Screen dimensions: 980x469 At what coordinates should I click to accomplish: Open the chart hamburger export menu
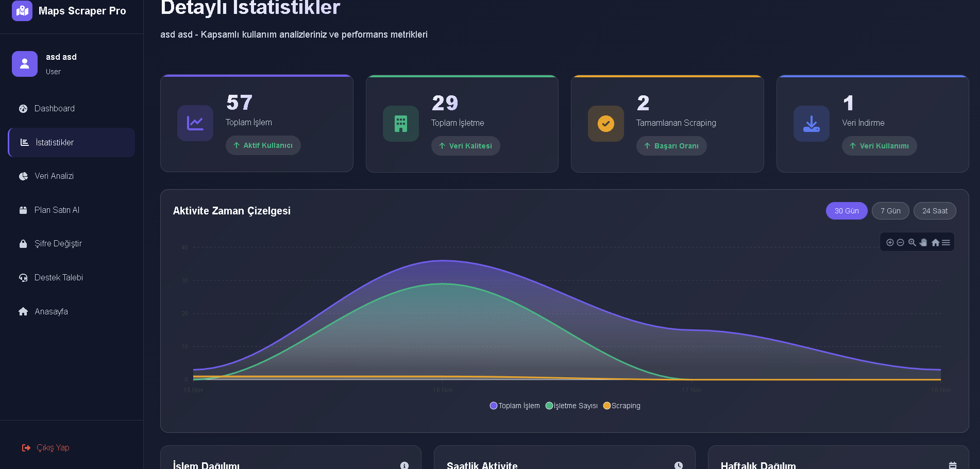(x=946, y=242)
